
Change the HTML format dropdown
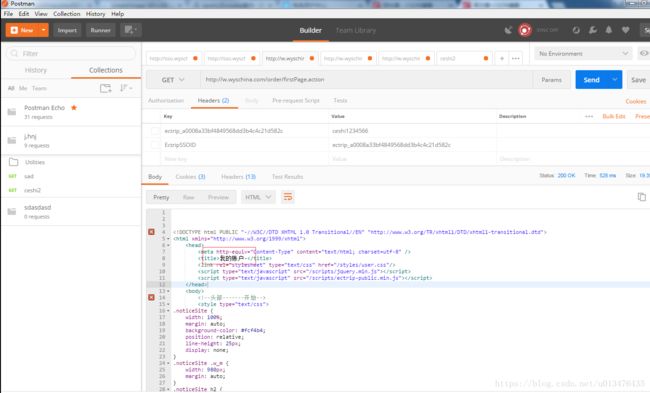[257, 197]
